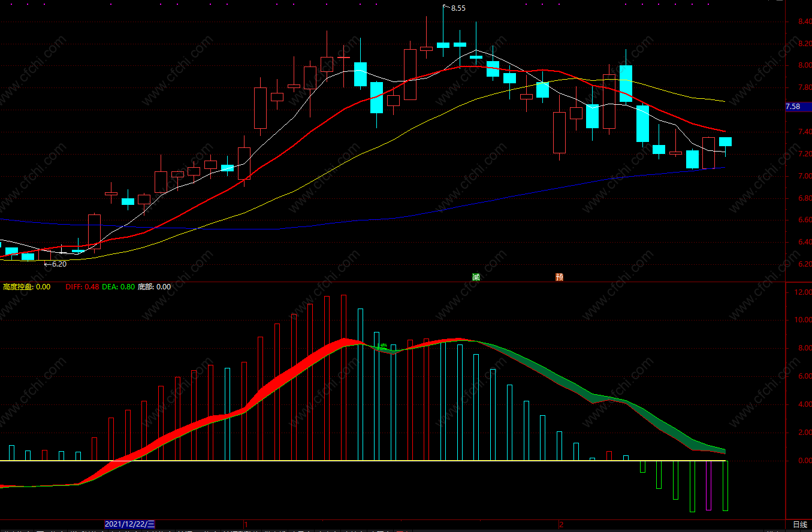
Task: Click the 6.20 low price label
Action: pos(59,264)
